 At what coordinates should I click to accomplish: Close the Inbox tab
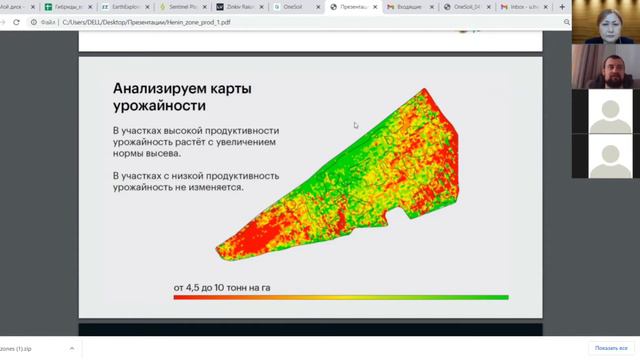tap(545, 7)
